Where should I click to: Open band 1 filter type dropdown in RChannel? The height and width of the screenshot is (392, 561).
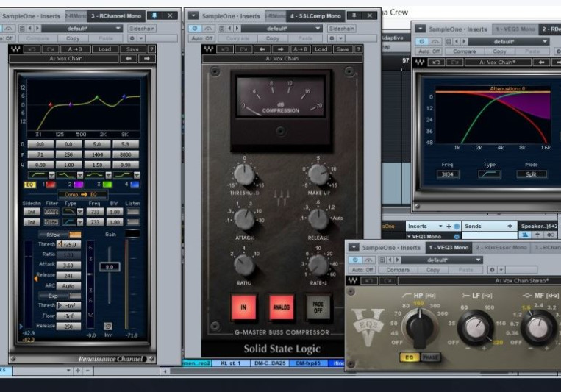click(x=52, y=175)
